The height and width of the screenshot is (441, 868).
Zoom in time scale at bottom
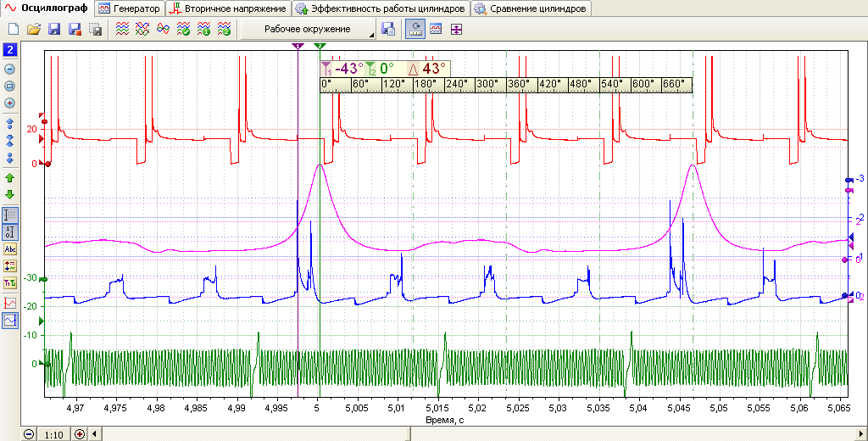point(79,434)
